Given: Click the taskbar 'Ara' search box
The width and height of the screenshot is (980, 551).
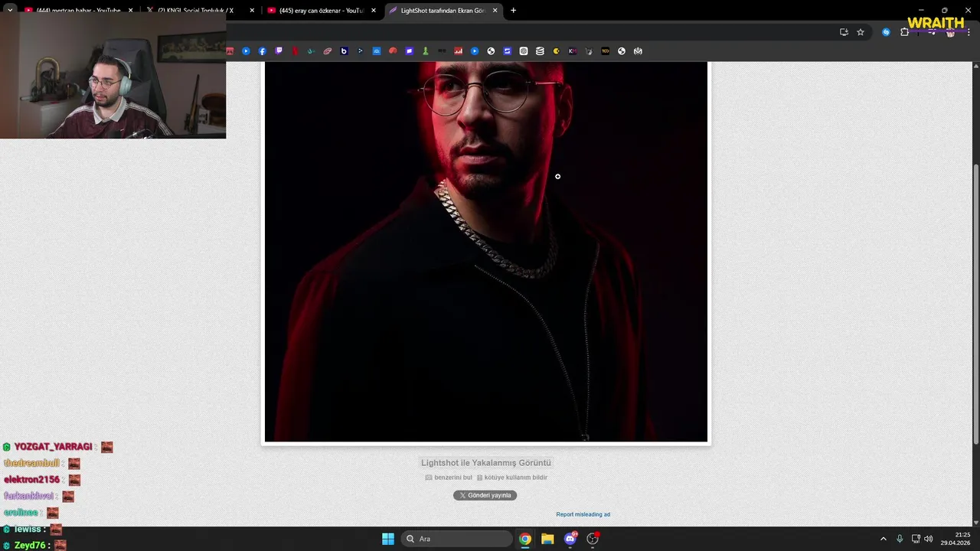Looking at the screenshot, I should (x=457, y=539).
